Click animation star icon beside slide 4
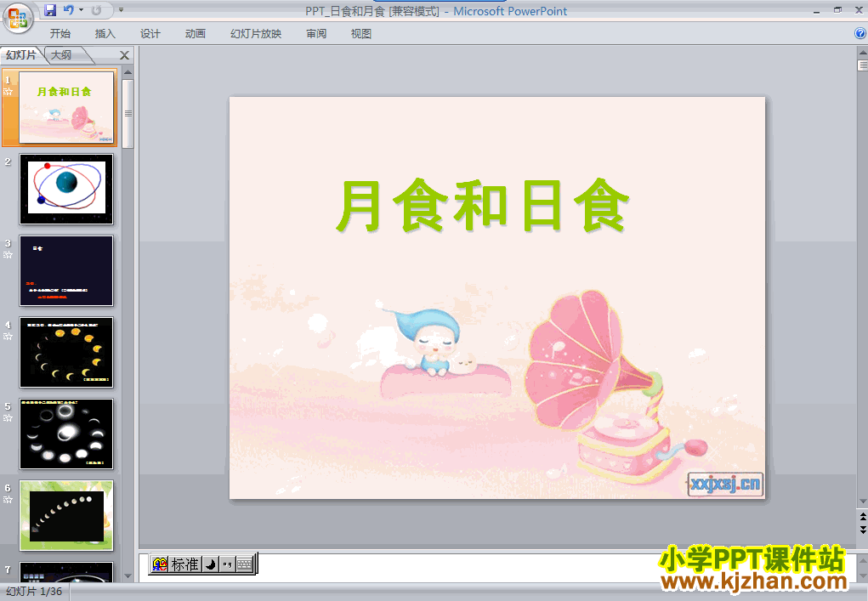Image resolution: width=868 pixels, height=601 pixels. (x=8, y=337)
